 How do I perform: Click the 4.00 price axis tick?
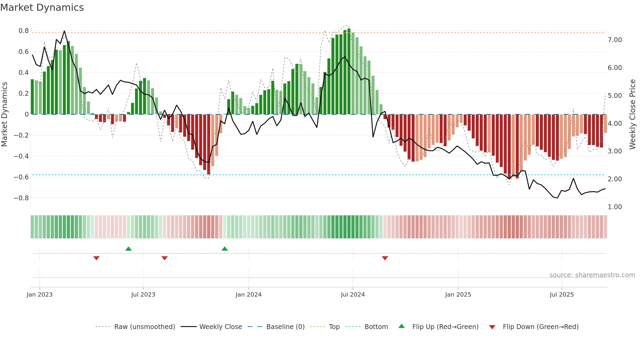pyautogui.click(x=615, y=124)
